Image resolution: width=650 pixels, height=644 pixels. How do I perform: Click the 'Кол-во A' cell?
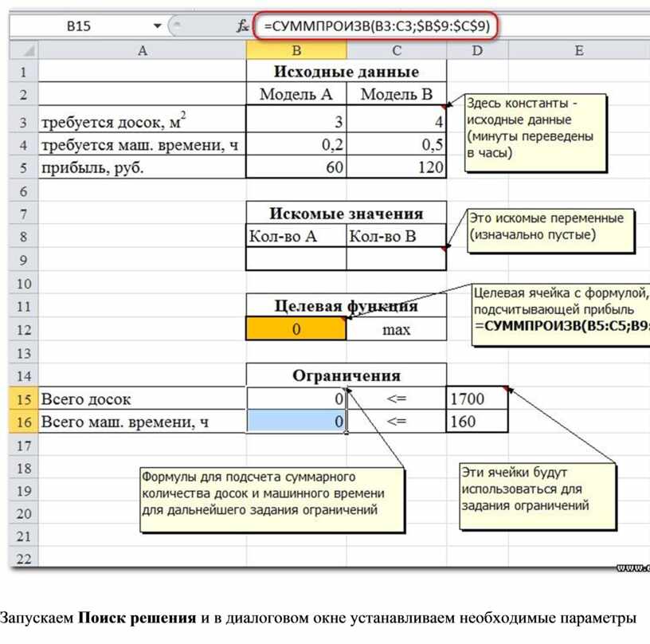coord(296,236)
